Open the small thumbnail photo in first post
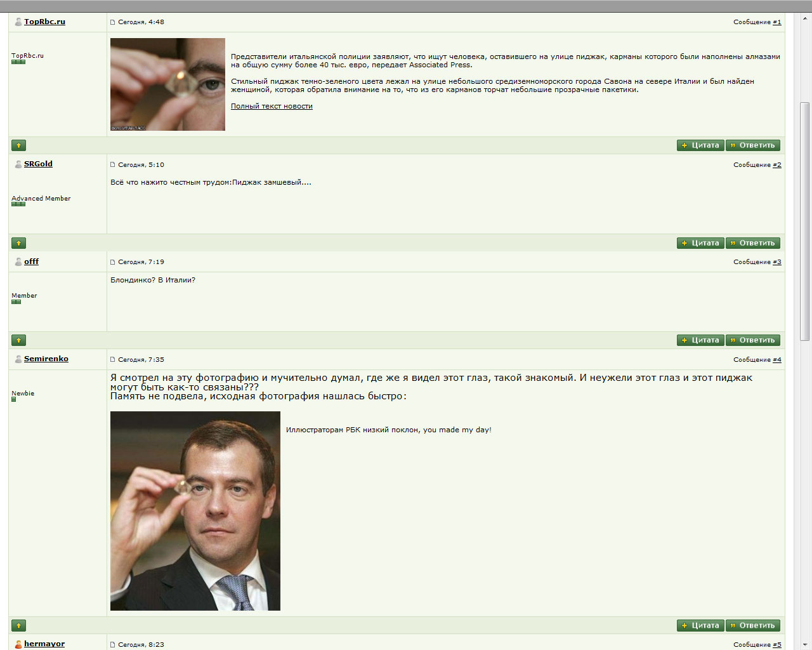Image resolution: width=812 pixels, height=650 pixels. click(x=167, y=84)
